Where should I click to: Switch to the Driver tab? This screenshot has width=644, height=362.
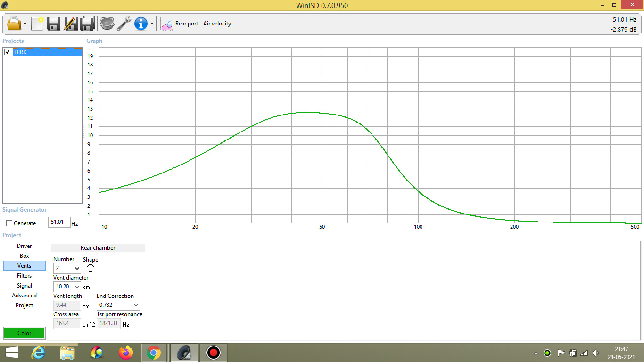25,246
